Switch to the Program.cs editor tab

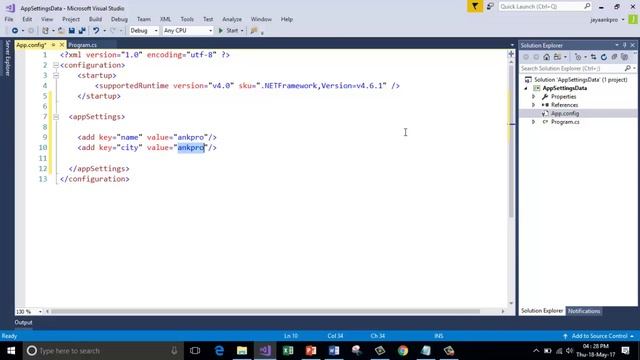click(82, 45)
